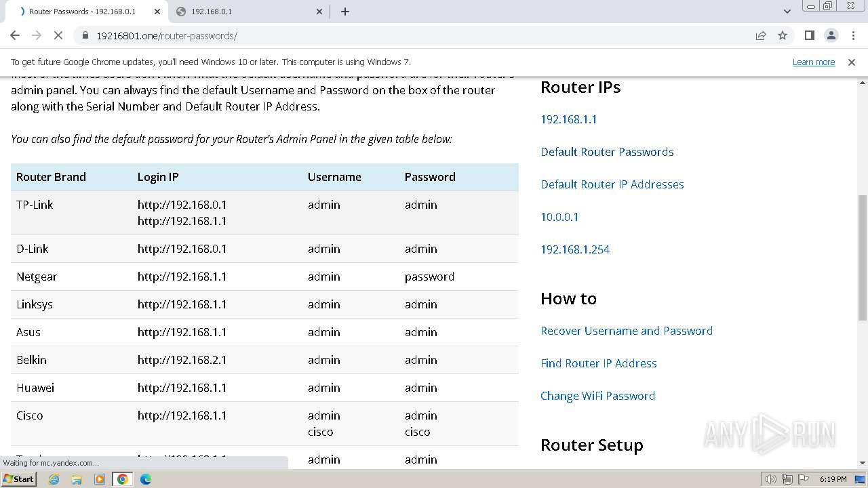Open the volume speaker tray icon
The image size is (868, 488).
(x=770, y=479)
